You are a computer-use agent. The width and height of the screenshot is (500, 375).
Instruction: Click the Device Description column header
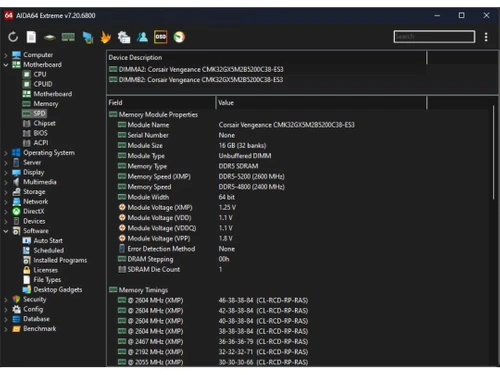[x=267, y=58]
